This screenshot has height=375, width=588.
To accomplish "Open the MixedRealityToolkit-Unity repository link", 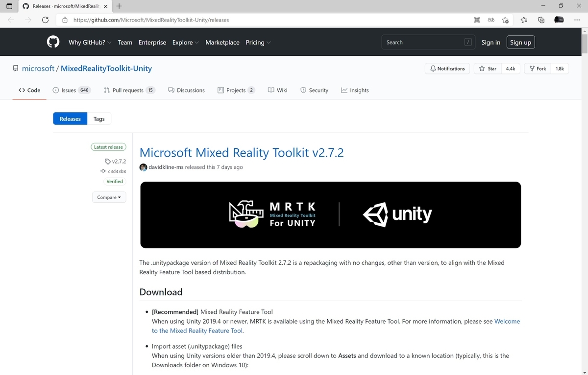I will [106, 69].
